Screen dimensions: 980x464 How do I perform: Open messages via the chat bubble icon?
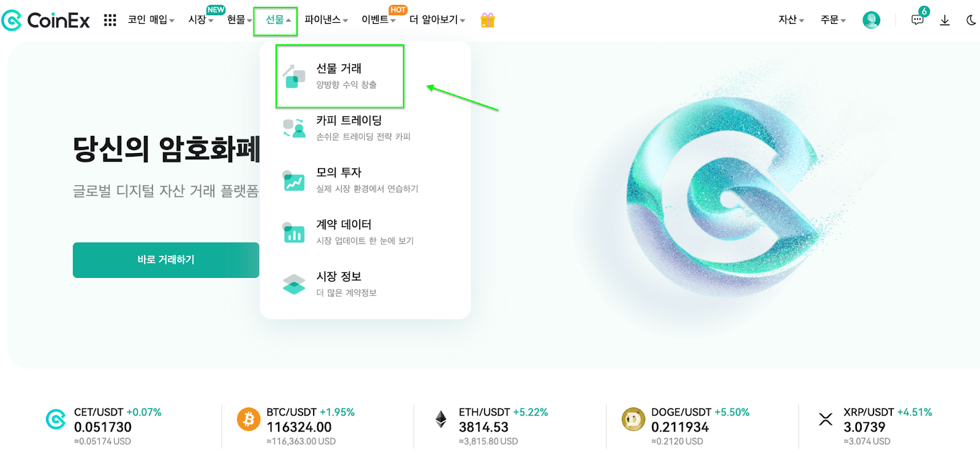coord(918,20)
